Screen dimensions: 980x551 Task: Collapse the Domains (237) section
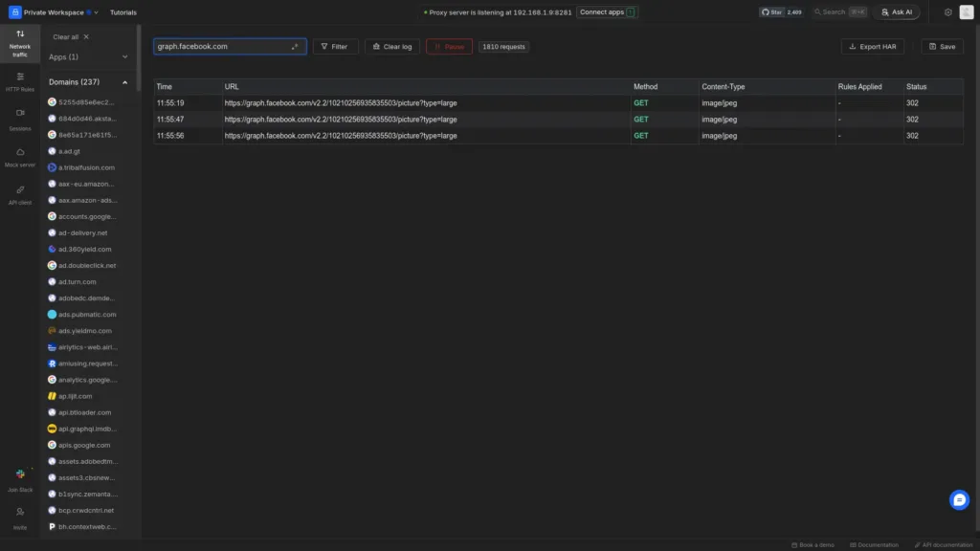[x=88, y=82]
